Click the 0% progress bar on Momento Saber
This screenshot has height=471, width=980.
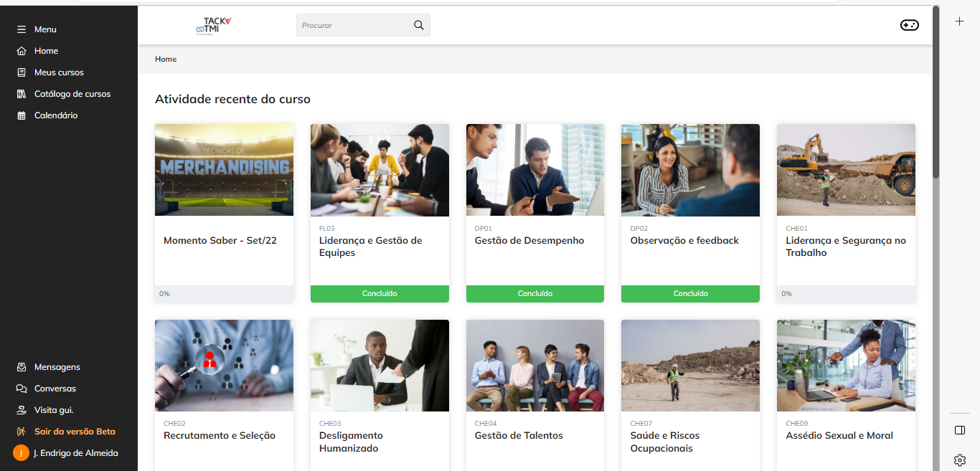[x=224, y=293]
